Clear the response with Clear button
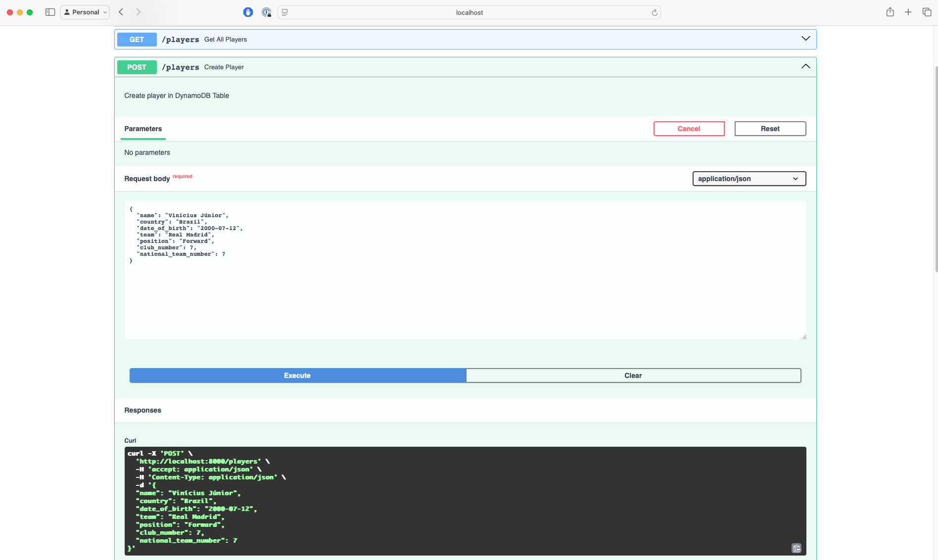The image size is (938, 560). click(x=633, y=375)
